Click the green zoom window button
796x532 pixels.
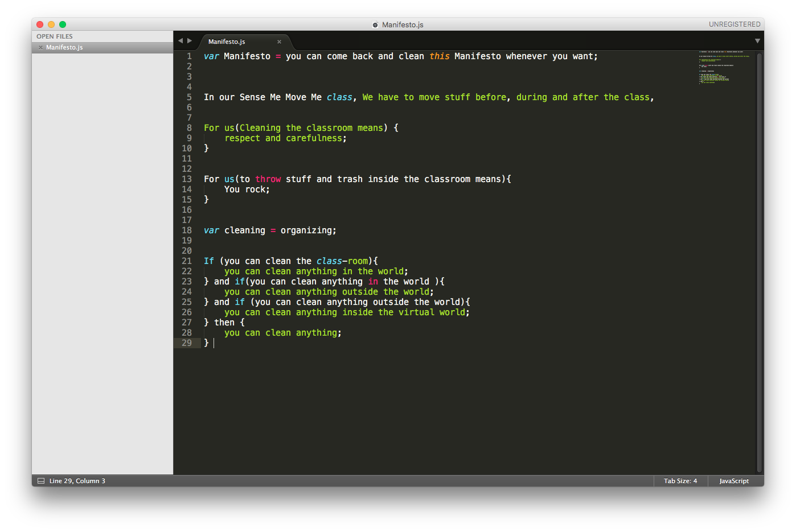[63, 24]
